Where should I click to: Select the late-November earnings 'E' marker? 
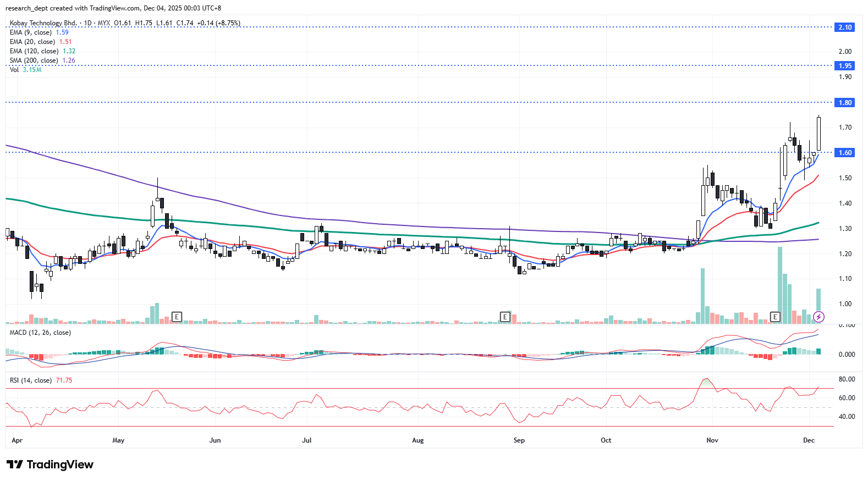pos(775,317)
